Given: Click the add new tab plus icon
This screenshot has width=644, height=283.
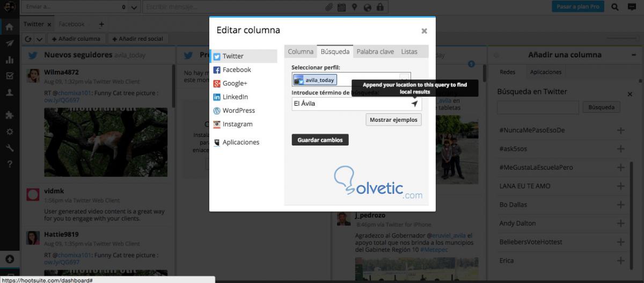Looking at the screenshot, I should pyautogui.click(x=101, y=24).
